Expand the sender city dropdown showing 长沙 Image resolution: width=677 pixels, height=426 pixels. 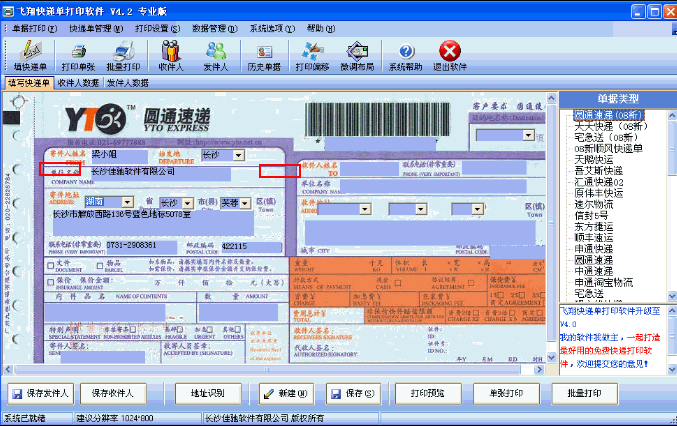tap(187, 202)
